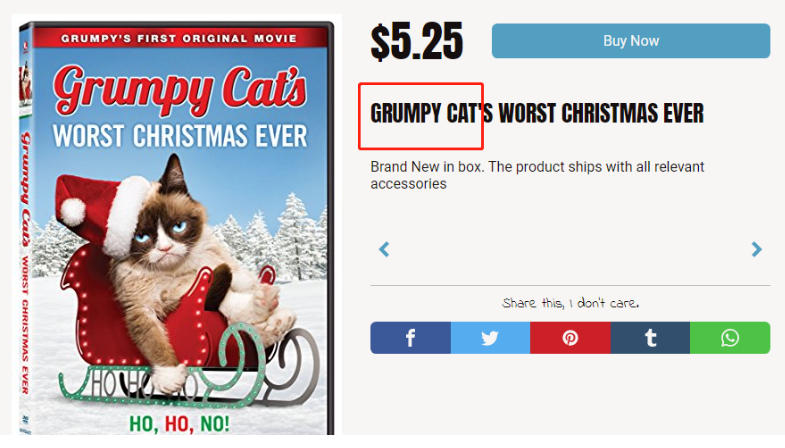Click the $5.25 price
Screen dimensions: 785x448
pyautogui.click(x=417, y=42)
